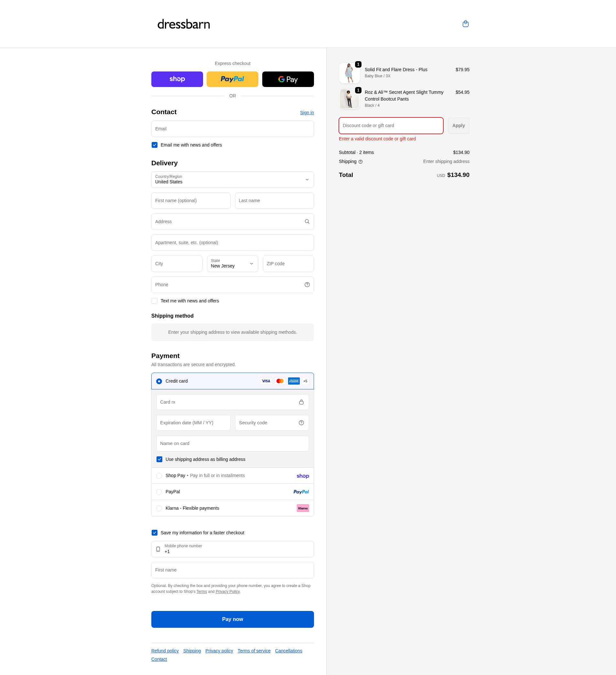616x675 pixels.
Task: Pay with Google Pay express button
Action: (x=288, y=79)
